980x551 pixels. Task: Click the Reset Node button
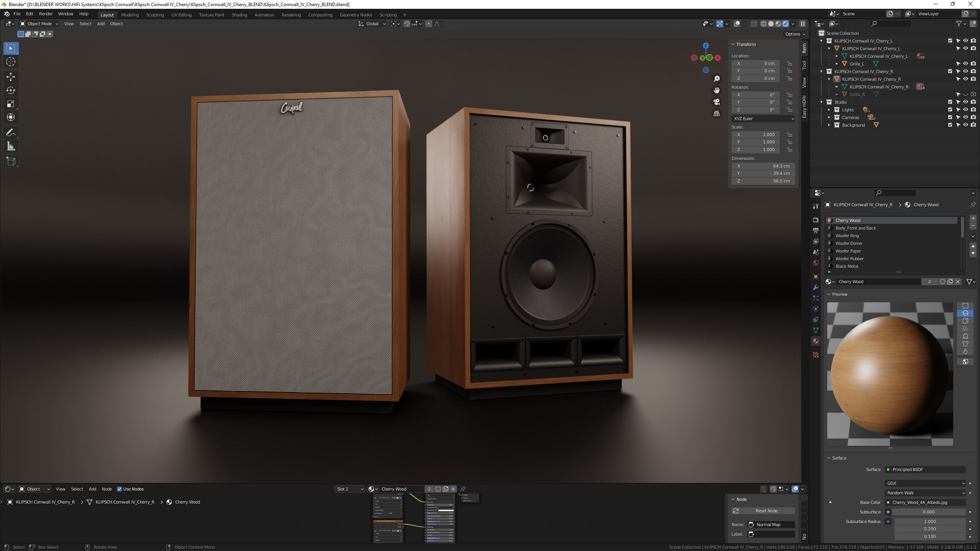tap(763, 511)
